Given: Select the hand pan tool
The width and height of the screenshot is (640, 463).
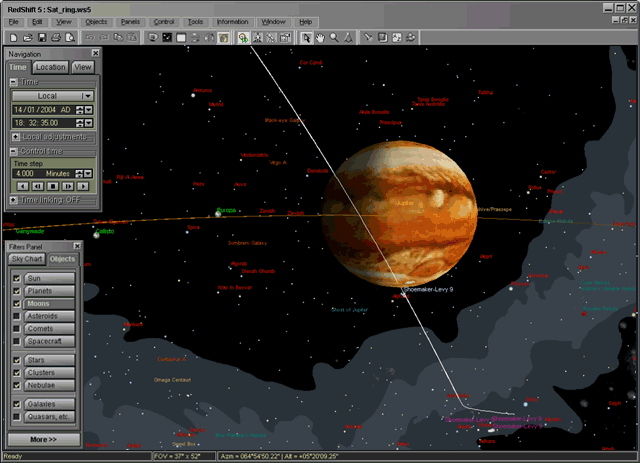Looking at the screenshot, I should pos(320,37).
